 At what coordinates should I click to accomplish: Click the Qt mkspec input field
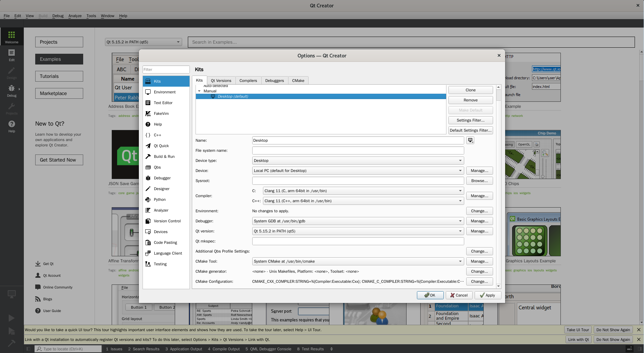(358, 241)
